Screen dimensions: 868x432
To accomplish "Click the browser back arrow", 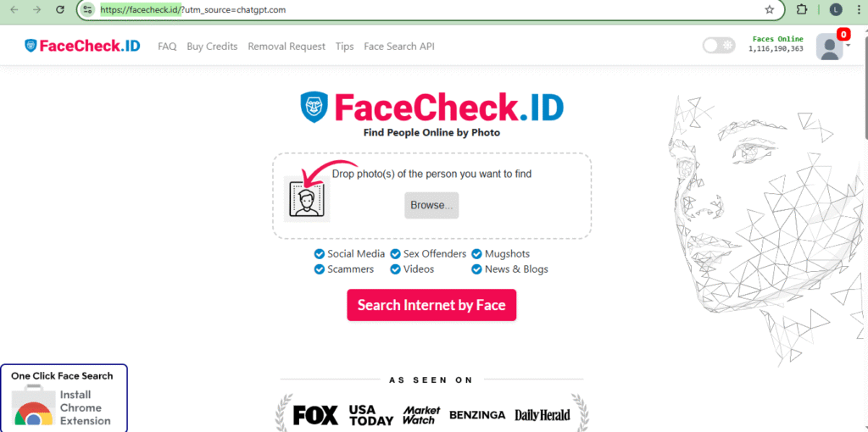I will 15,9.
